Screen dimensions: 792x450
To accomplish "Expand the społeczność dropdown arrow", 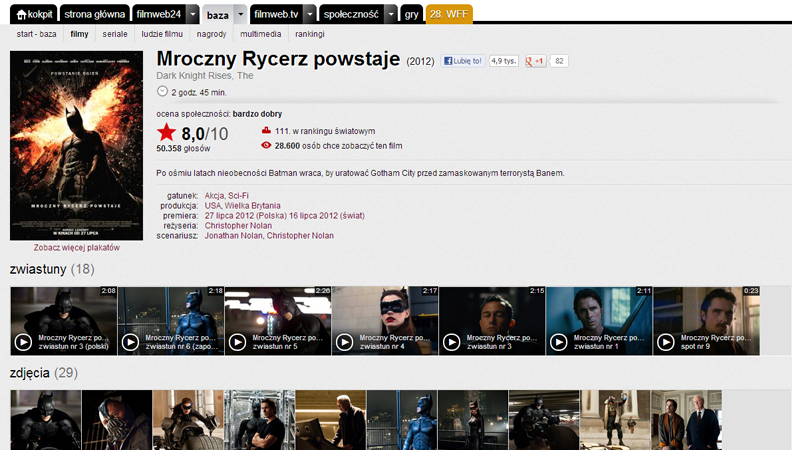I will click(x=390, y=14).
